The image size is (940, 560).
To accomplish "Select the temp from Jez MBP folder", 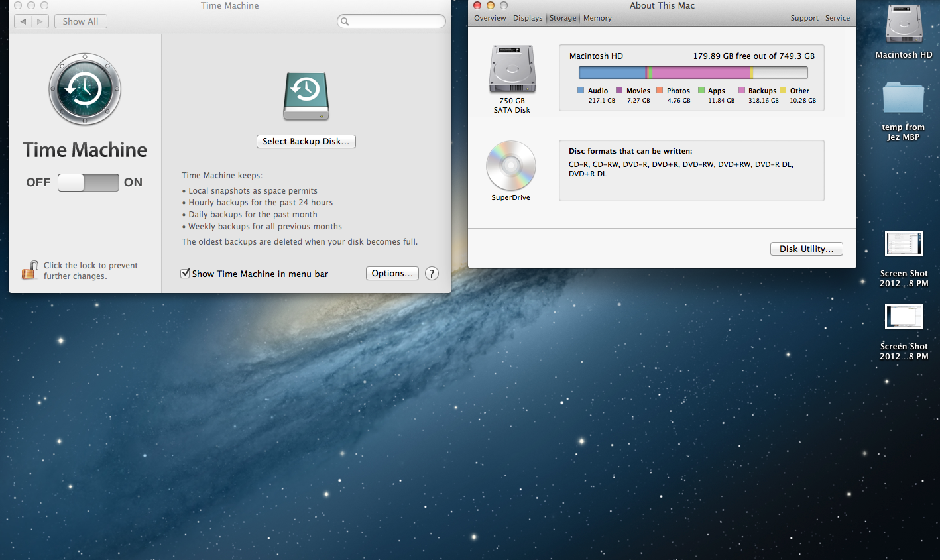I will coord(904,97).
